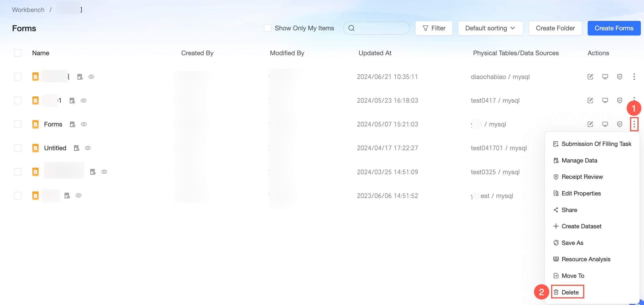644x305 pixels.
Task: Click the edit pencil icon in the diaochabiao row
Action: tap(590, 77)
